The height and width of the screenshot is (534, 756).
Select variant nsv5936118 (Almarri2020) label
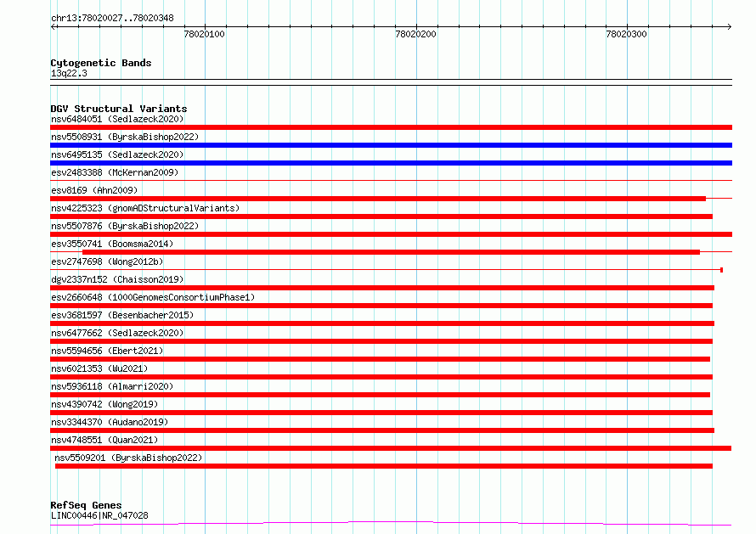tap(112, 386)
